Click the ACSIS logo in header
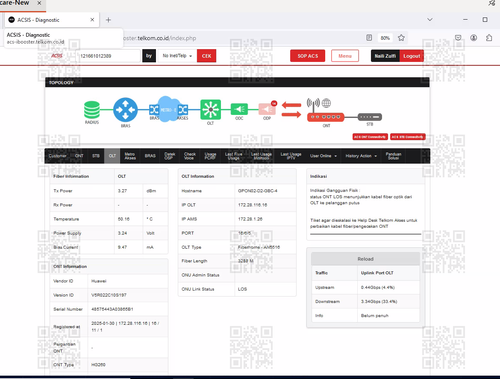The width and height of the screenshot is (500, 379). point(57,56)
